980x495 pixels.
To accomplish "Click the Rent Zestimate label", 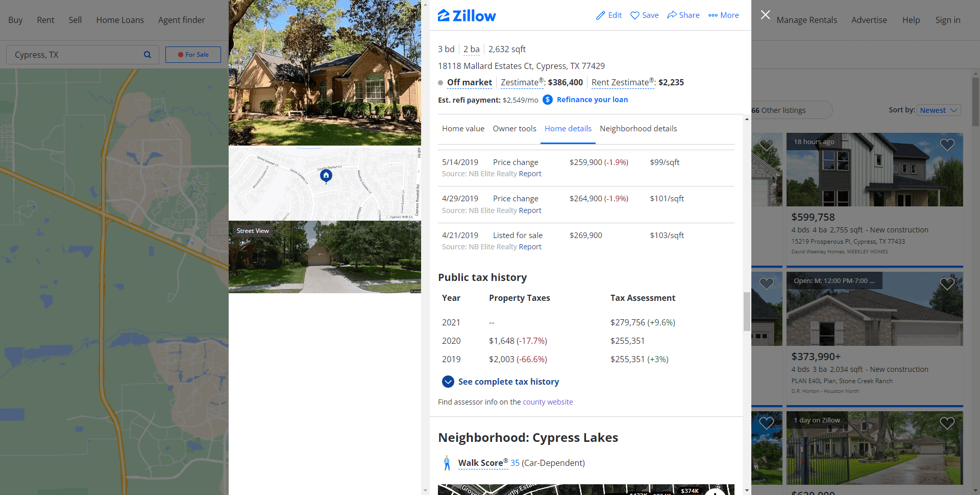I will coord(622,82).
